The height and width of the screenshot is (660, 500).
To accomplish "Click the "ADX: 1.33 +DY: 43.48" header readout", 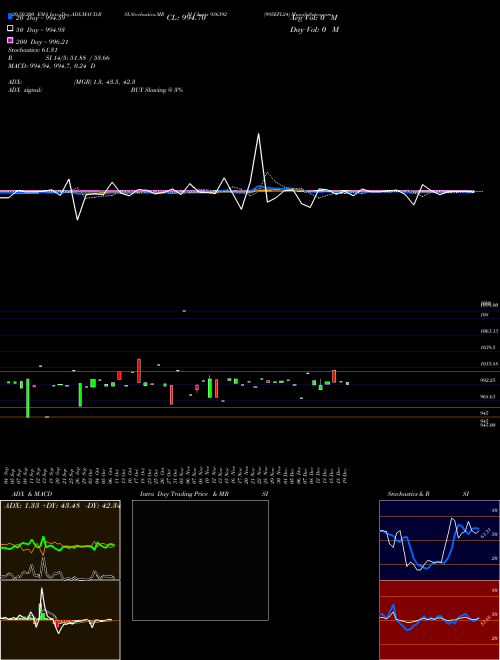I will click(x=43, y=506).
